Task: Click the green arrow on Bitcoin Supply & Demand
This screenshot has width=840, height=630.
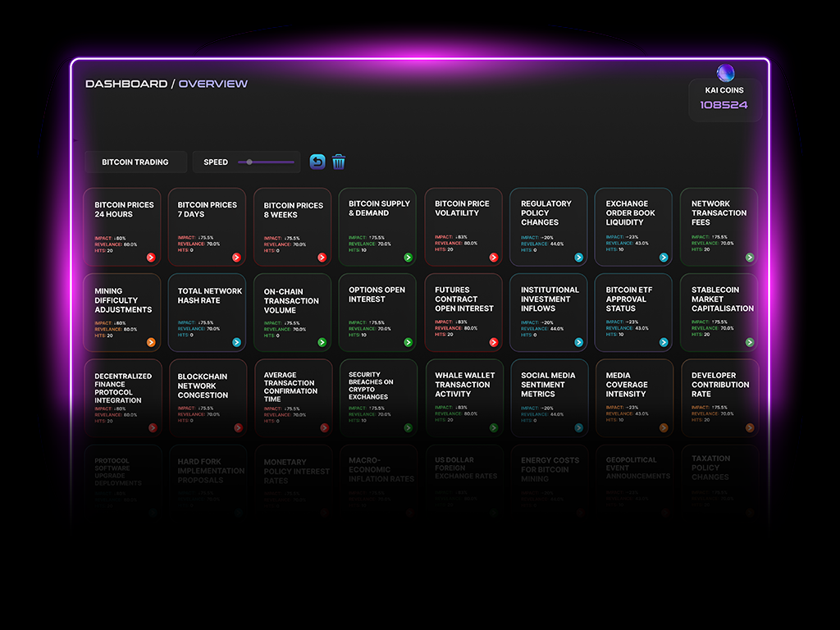Action: (x=408, y=257)
